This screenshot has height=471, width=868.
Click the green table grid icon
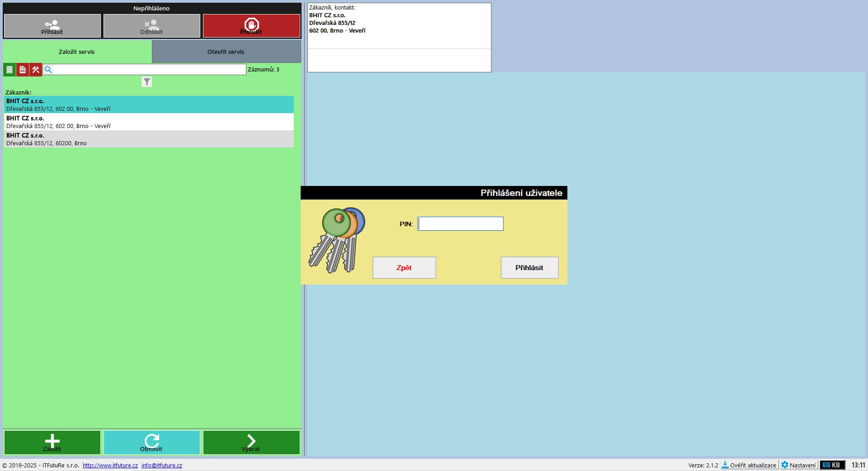pos(9,70)
